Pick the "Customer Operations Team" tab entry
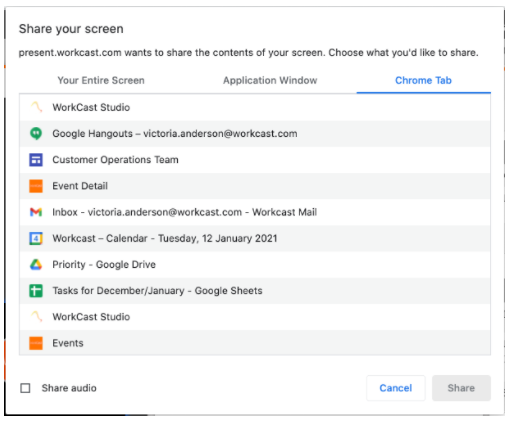 pos(255,160)
